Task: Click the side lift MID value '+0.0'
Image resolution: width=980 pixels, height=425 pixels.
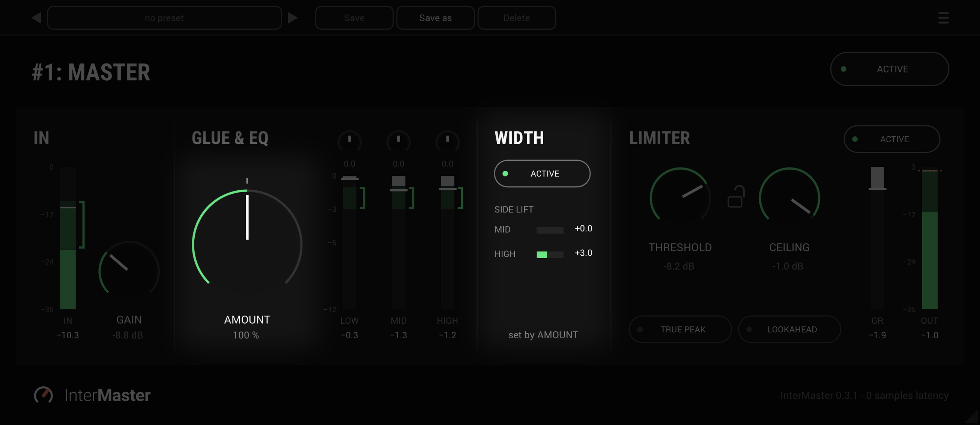Action: (x=583, y=229)
